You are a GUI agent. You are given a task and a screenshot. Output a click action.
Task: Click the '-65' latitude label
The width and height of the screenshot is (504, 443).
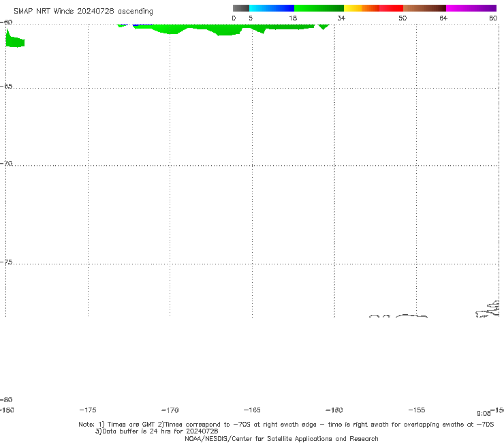tap(6, 87)
